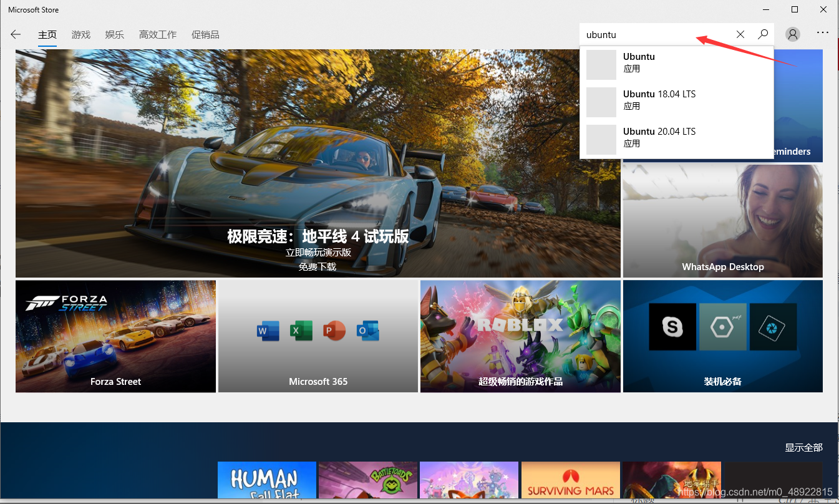Screen dimensions: 839x504
Task: Open the 娱乐 tab
Action: coord(115,35)
